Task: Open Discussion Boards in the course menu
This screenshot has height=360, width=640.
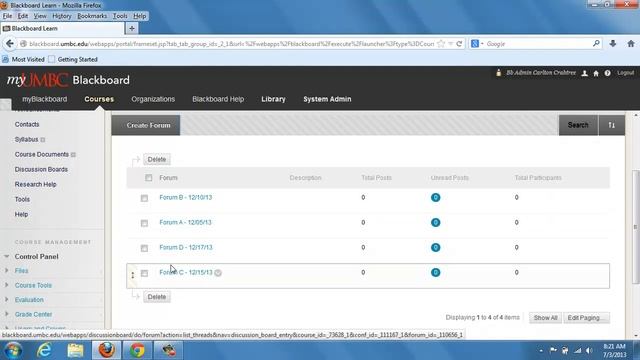Action: [41, 169]
